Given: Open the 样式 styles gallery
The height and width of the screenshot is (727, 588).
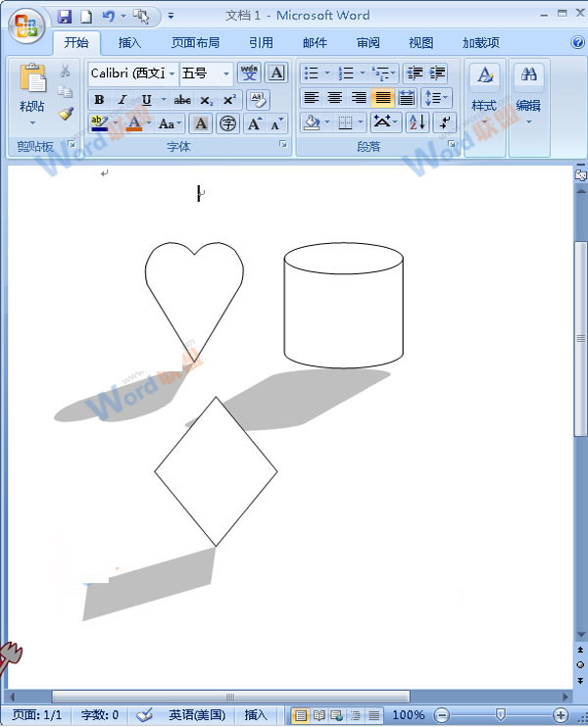Looking at the screenshot, I should [x=484, y=95].
